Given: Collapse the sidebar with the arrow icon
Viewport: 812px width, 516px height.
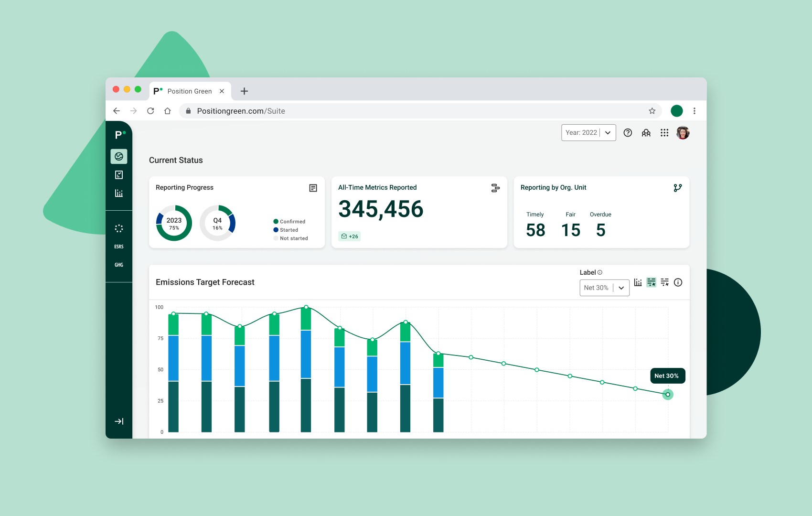Looking at the screenshot, I should click(119, 421).
